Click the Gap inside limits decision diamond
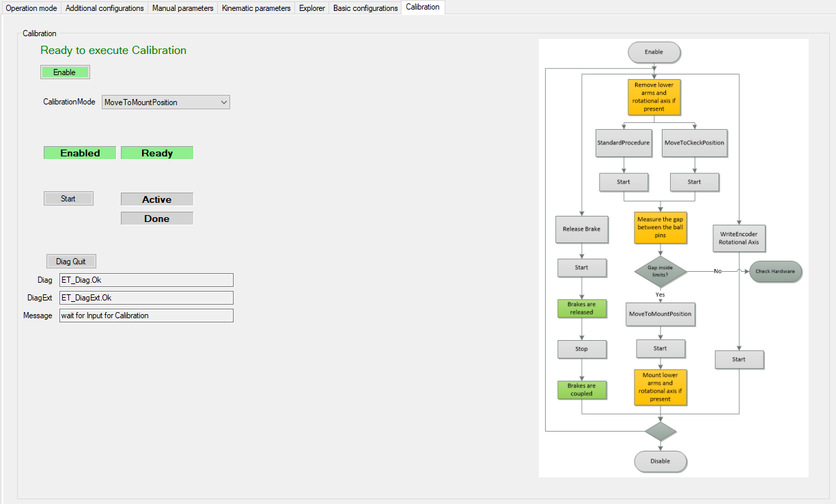This screenshot has height=504, width=836. coord(660,271)
